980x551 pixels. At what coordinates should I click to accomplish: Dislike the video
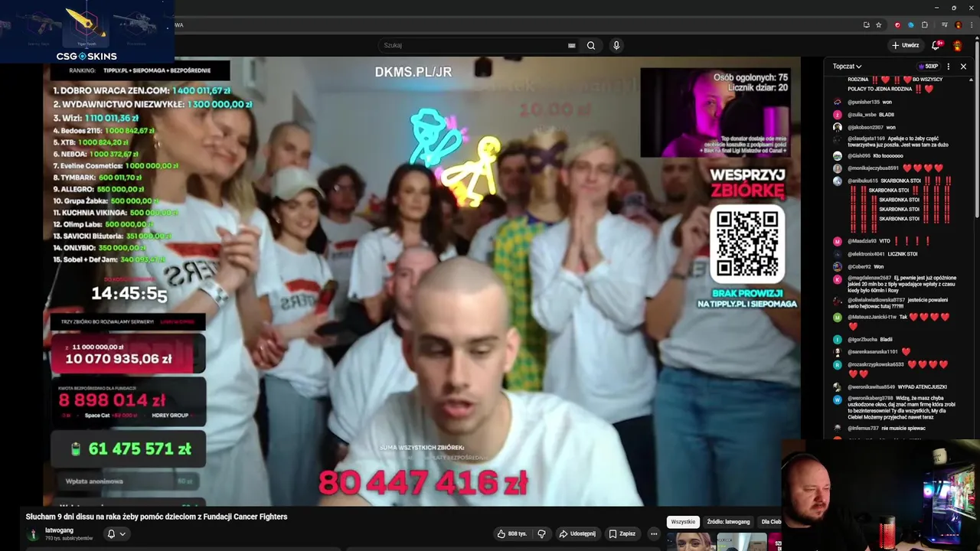pyautogui.click(x=541, y=533)
